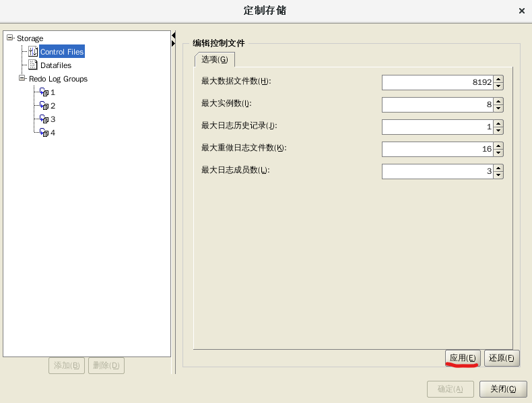The height and width of the screenshot is (403, 532).
Task: Click the 最大日志成员数(L) label
Action: (x=236, y=170)
